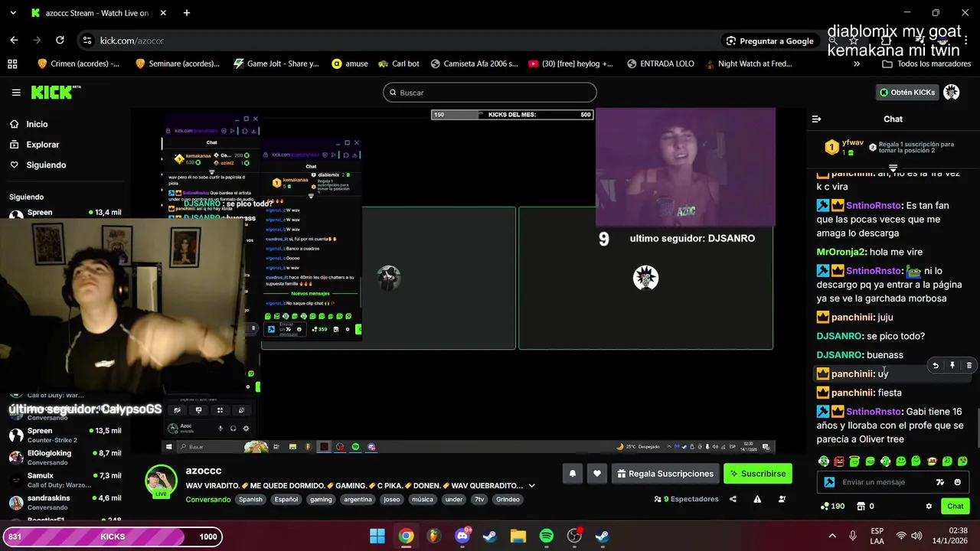980x551 pixels.
Task: Click the user-add icon near viewer count
Action: point(782,499)
